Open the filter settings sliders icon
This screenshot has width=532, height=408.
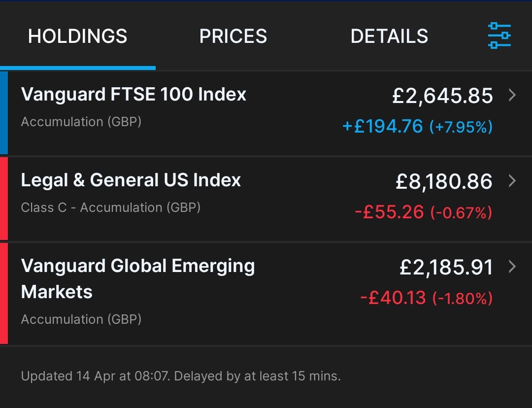tap(499, 36)
